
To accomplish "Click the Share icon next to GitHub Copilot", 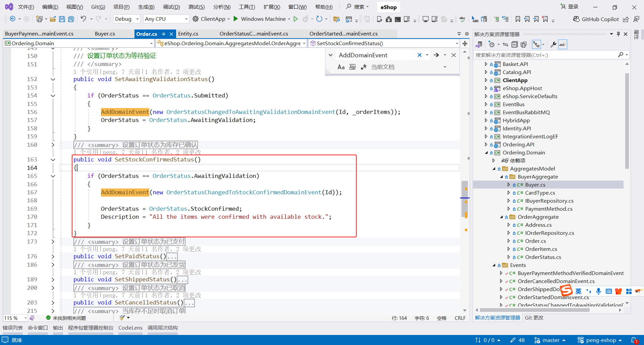I will pyautogui.click(x=626, y=19).
